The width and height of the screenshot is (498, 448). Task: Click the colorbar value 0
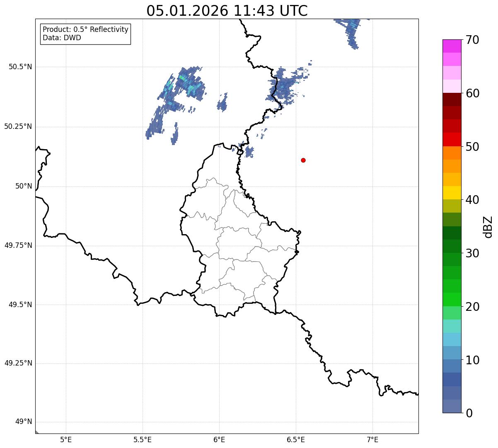point(469,413)
